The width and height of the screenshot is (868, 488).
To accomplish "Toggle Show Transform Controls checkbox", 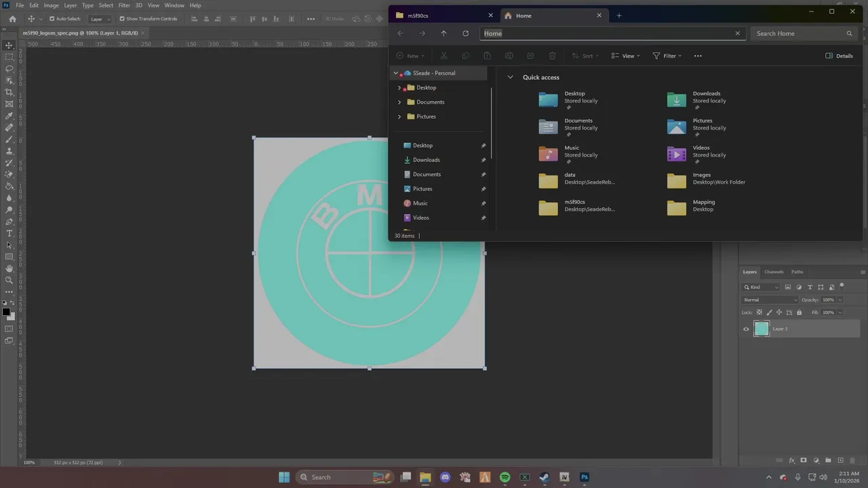I will point(122,19).
